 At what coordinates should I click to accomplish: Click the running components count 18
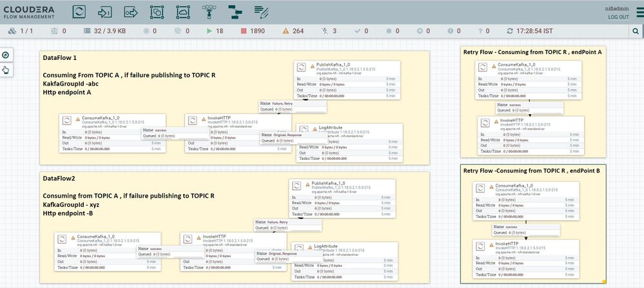[x=215, y=31]
